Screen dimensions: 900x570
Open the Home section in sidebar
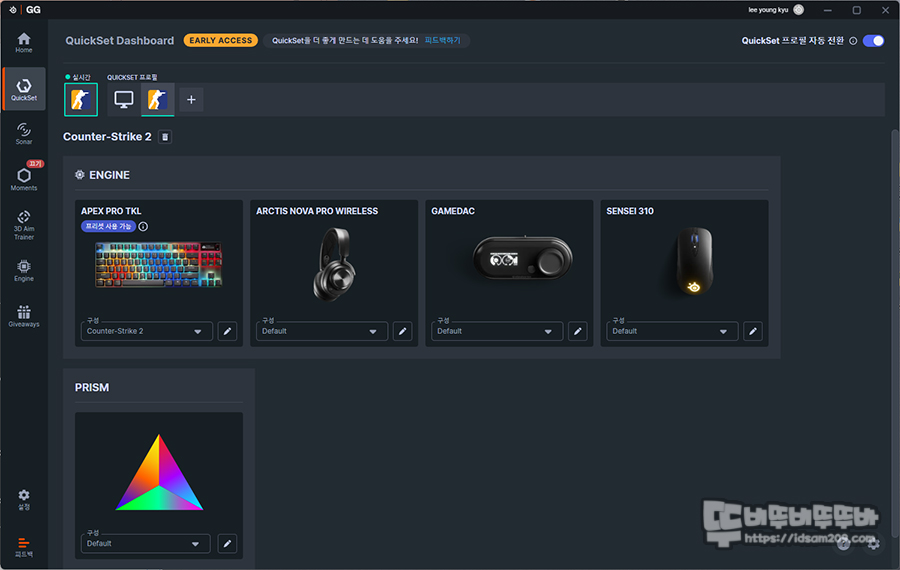[24, 43]
